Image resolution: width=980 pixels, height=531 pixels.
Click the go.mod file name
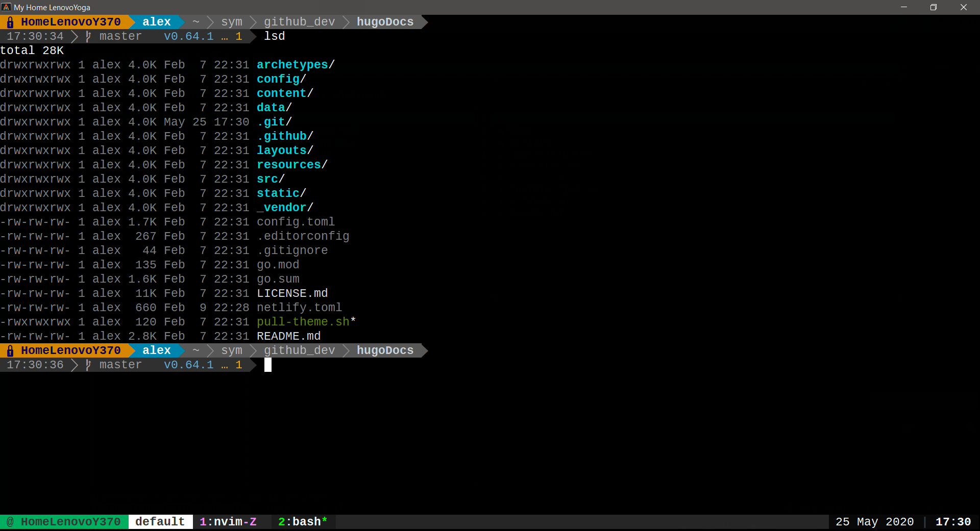tap(278, 265)
